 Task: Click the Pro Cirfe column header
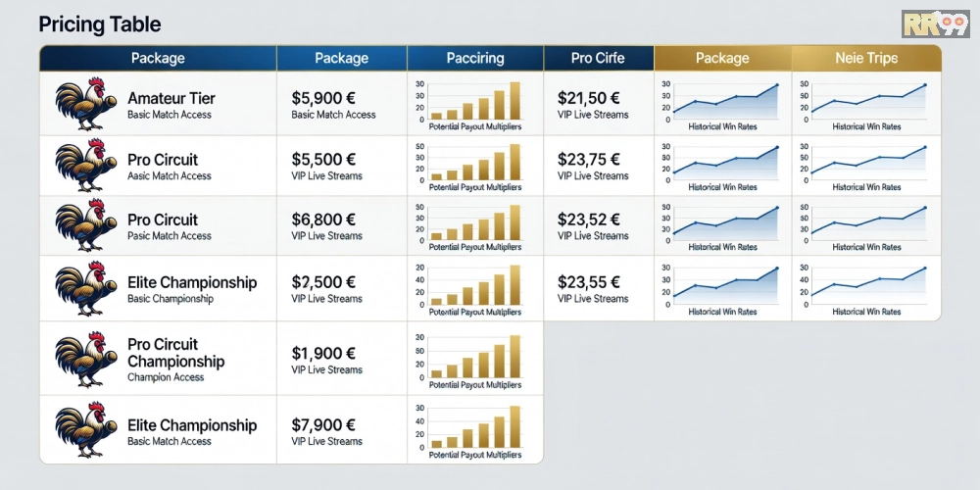click(x=598, y=59)
